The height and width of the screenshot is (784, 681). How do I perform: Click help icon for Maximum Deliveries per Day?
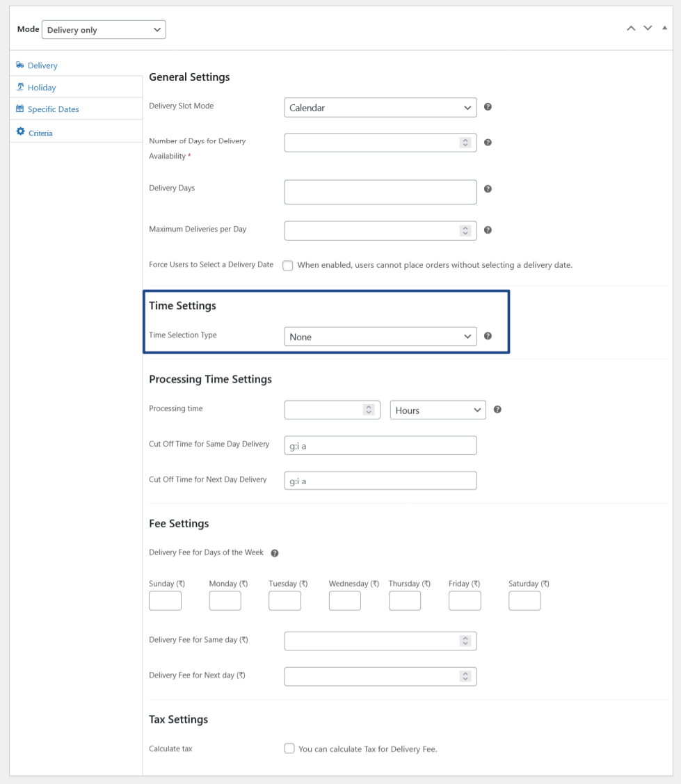(x=488, y=230)
